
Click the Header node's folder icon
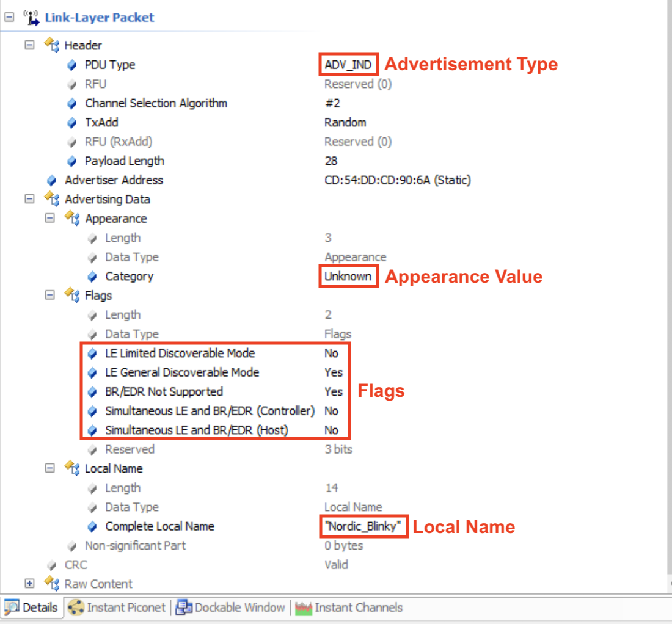(x=51, y=45)
